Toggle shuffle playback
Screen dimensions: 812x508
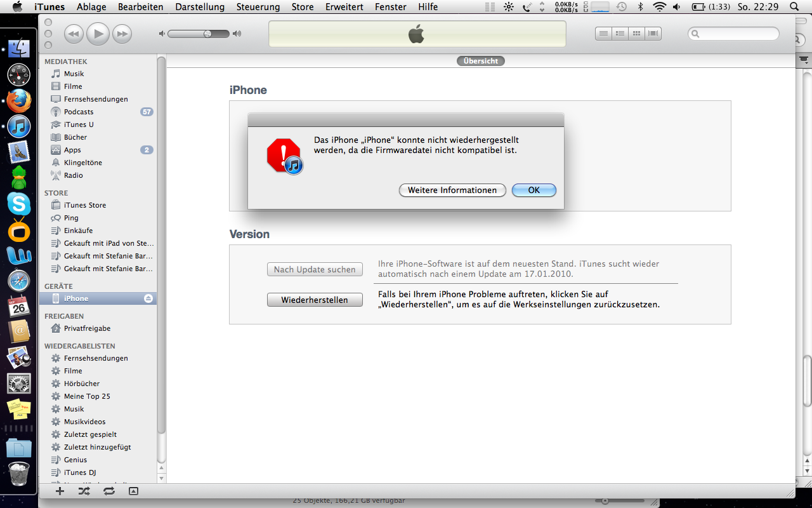pos(84,491)
